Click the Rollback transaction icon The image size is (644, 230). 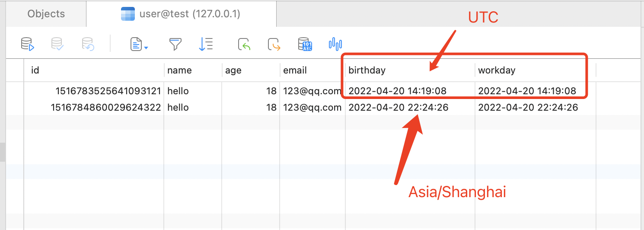coord(88,44)
